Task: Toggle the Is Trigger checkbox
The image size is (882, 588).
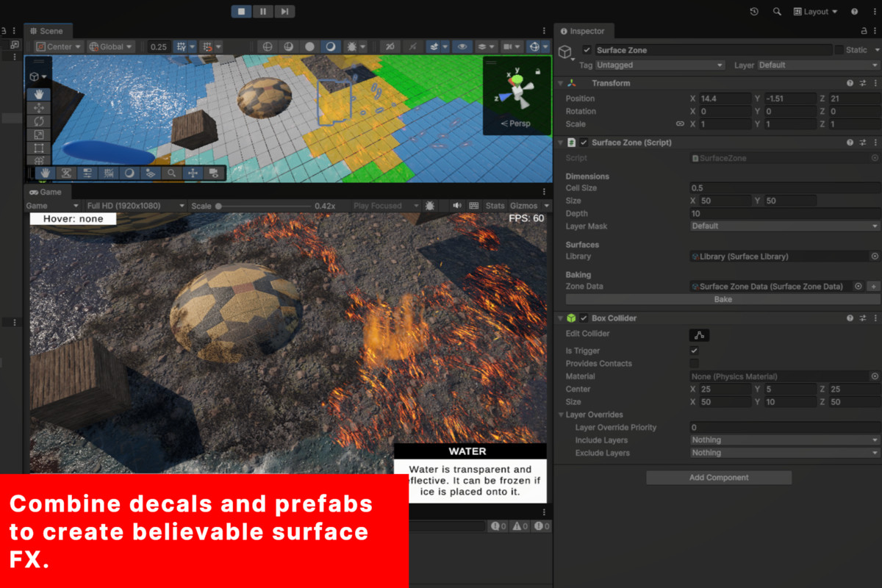Action: pos(693,351)
